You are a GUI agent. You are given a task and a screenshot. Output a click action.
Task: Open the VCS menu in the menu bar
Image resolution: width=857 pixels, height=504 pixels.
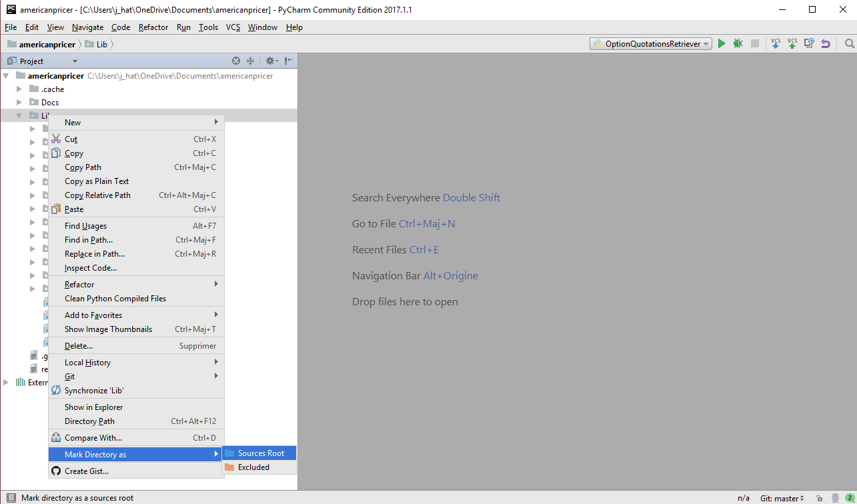tap(233, 27)
